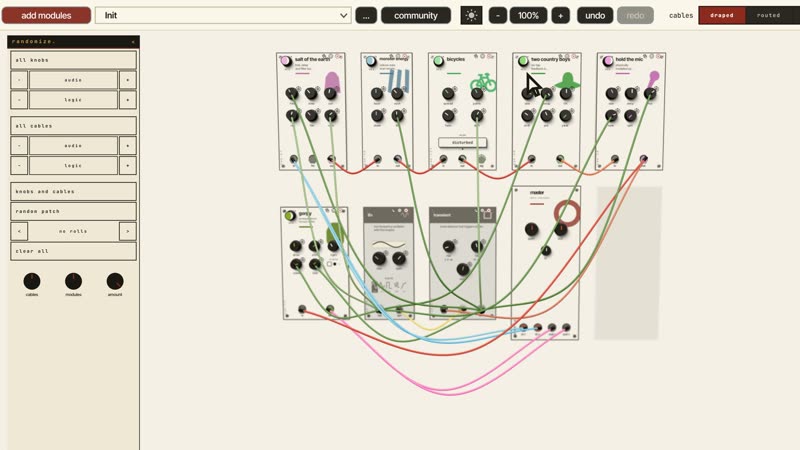
Task: Click the left jack on monster energy module
Action: [x=378, y=159]
